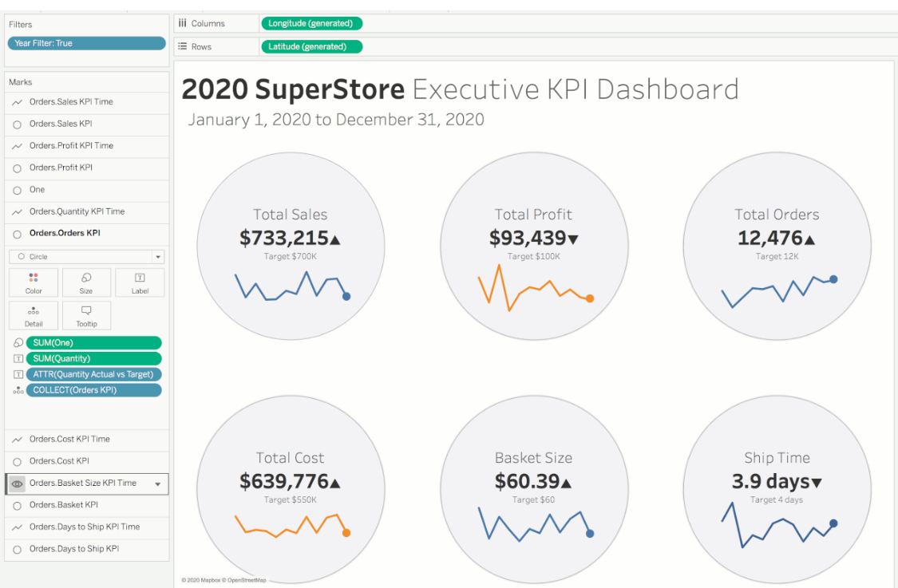
Task: Expand the Orders.Cost KPI Time layer
Action: tap(86, 439)
